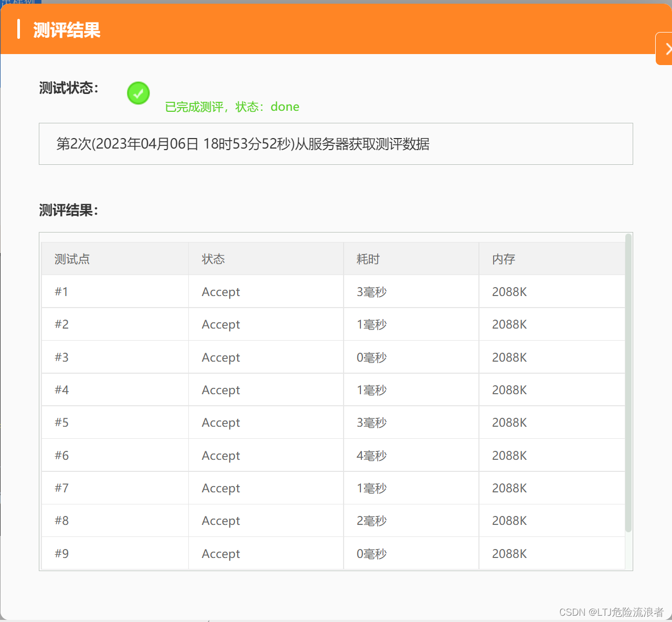Image resolution: width=672 pixels, height=622 pixels.
Task: Select test point #4 cell
Action: [115, 390]
